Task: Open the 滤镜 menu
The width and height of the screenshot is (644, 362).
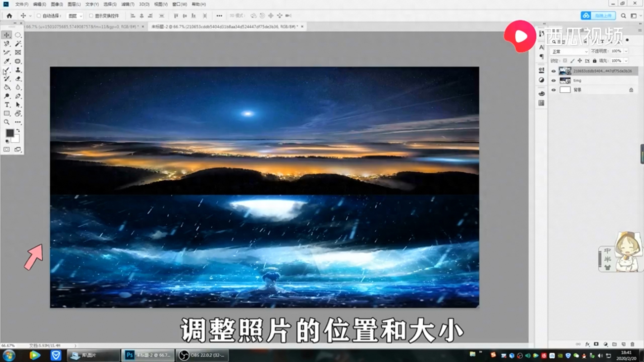Action: [x=128, y=4]
